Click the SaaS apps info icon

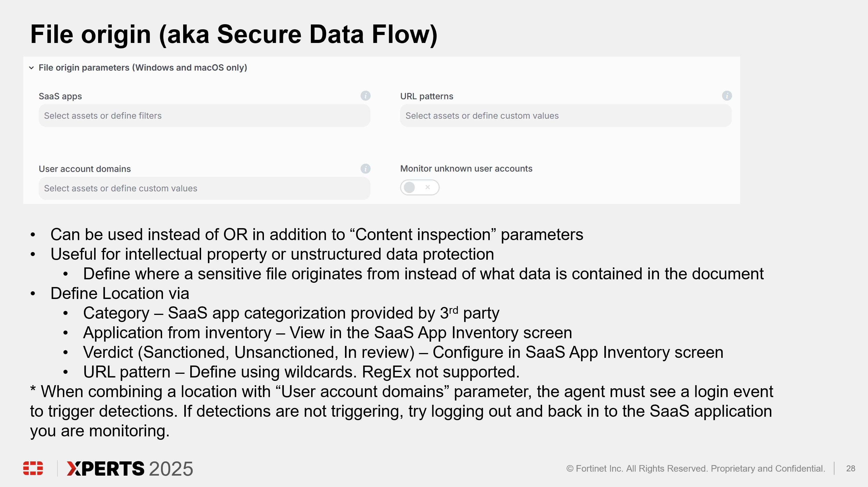tap(365, 96)
